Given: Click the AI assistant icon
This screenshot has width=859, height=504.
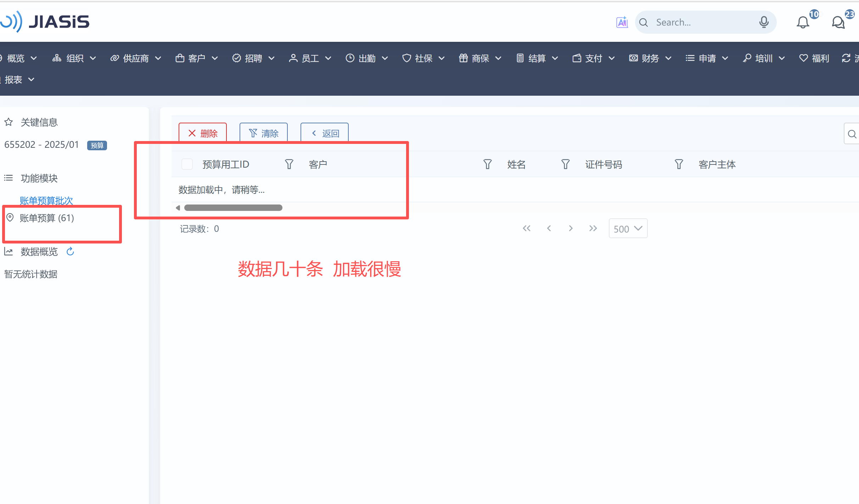Looking at the screenshot, I should (622, 22).
